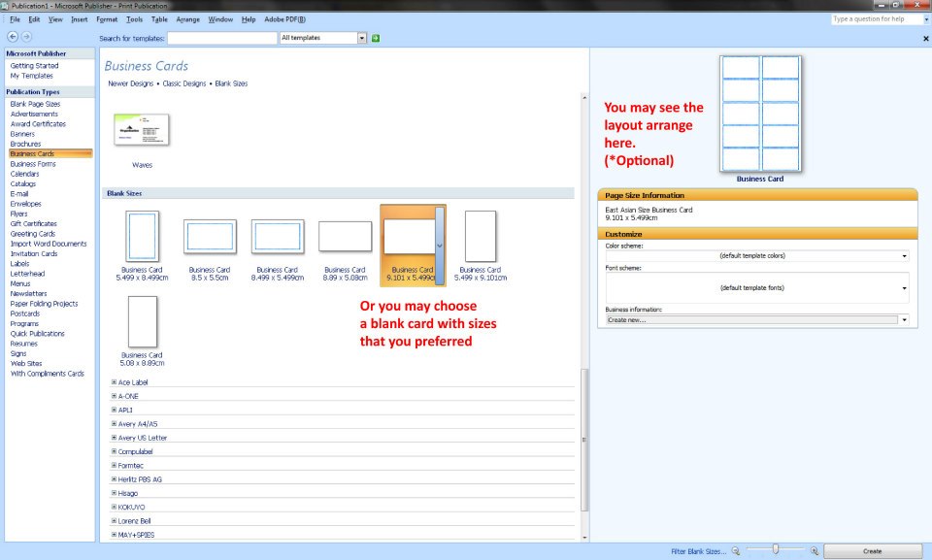
Task: Select Web Sites publication type
Action: (x=26, y=364)
